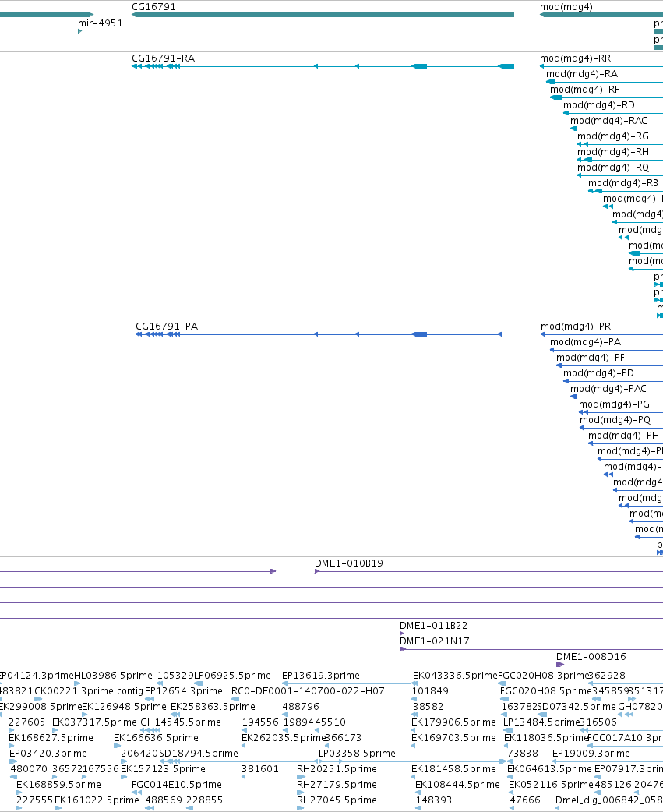Select transcript mod(mdg4)-RG
The image size is (663, 812).
point(613,136)
